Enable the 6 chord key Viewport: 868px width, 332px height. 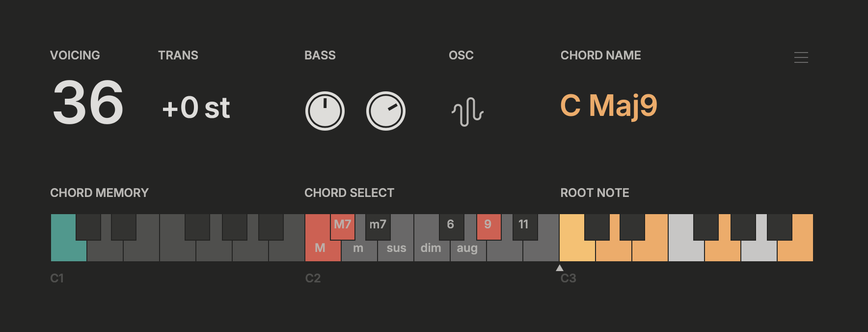pos(451,225)
